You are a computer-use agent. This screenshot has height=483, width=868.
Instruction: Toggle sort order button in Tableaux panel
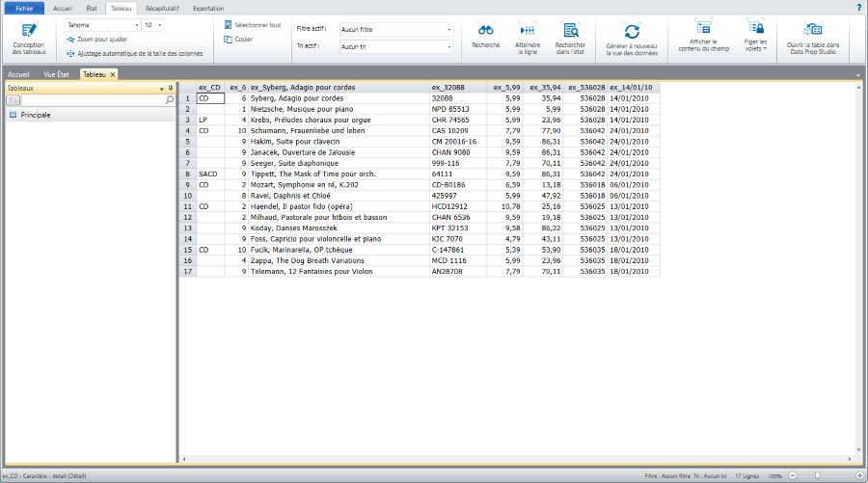pos(14,99)
